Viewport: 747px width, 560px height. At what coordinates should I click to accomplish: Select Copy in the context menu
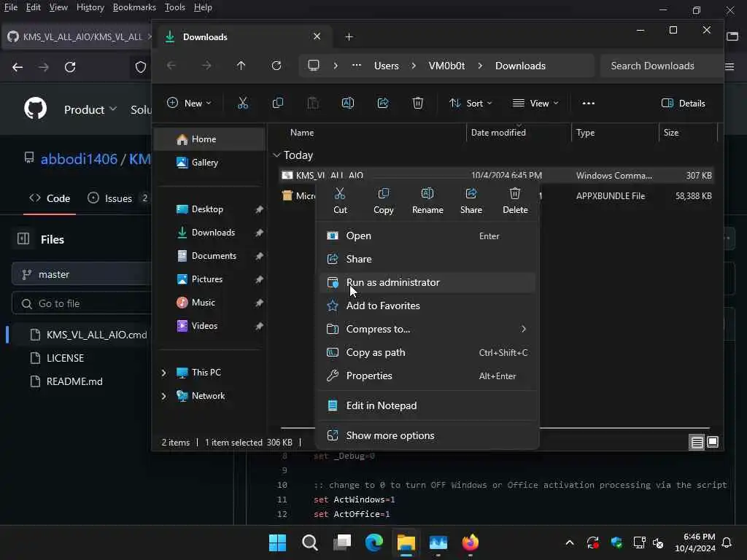pos(384,201)
